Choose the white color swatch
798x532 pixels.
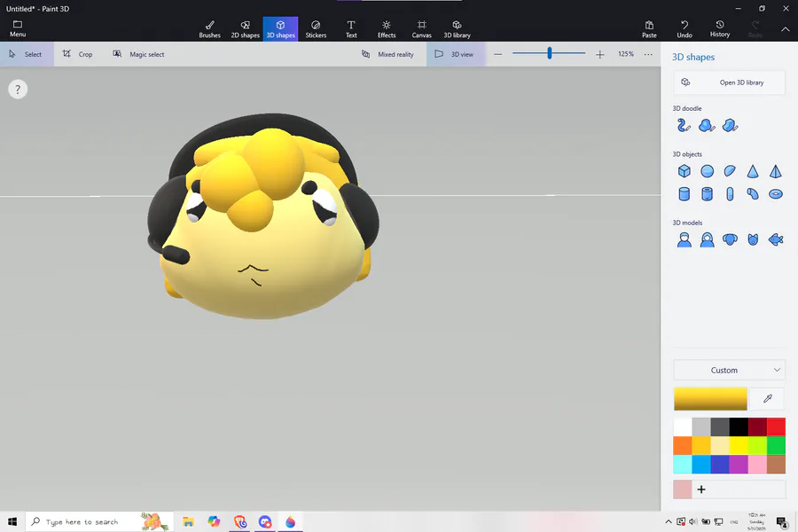pos(683,426)
